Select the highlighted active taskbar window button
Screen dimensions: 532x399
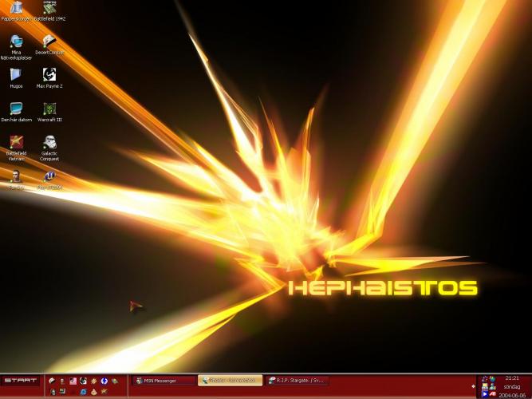pyautogui.click(x=230, y=381)
